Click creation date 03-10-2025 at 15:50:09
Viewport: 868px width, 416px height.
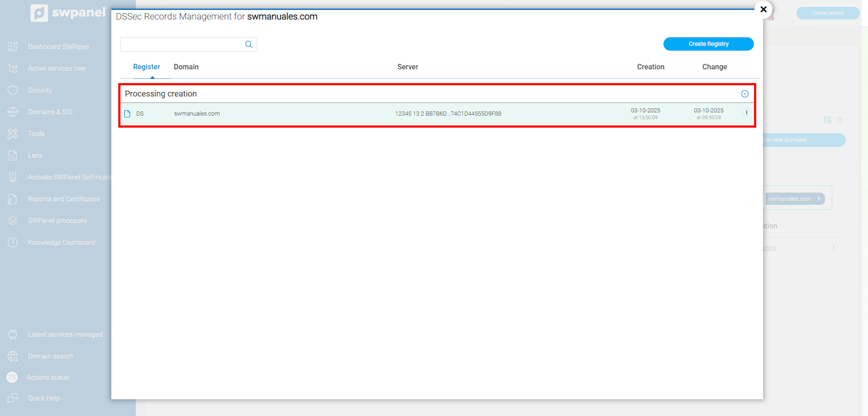646,114
